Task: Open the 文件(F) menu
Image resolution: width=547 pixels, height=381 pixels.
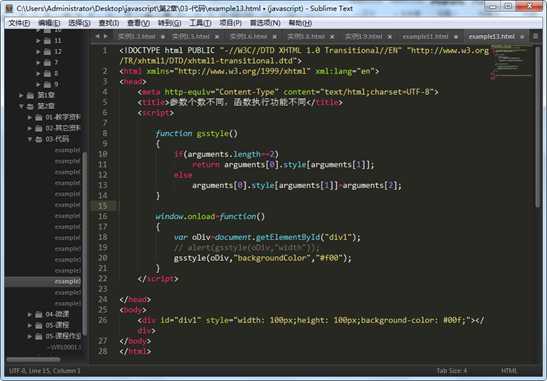Action: 19,23
